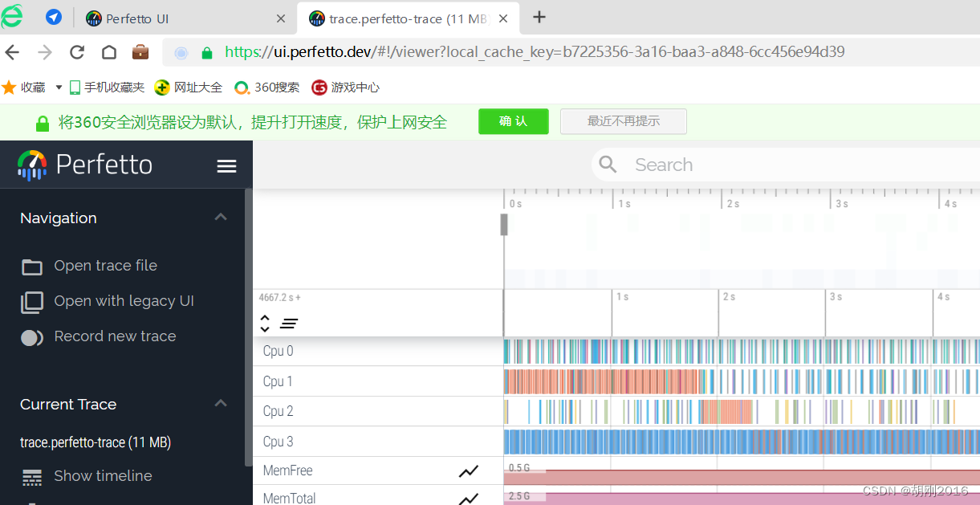Collapse the Navigation section
The image size is (980, 505).
pos(221,218)
